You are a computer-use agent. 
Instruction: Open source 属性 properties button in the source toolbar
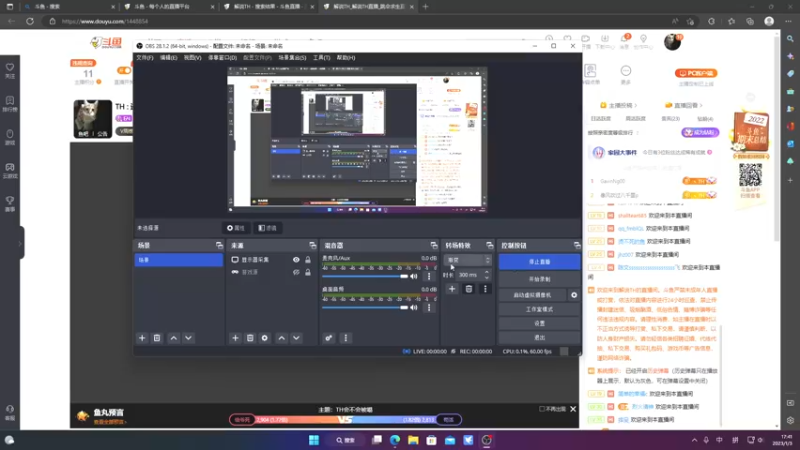click(x=236, y=228)
